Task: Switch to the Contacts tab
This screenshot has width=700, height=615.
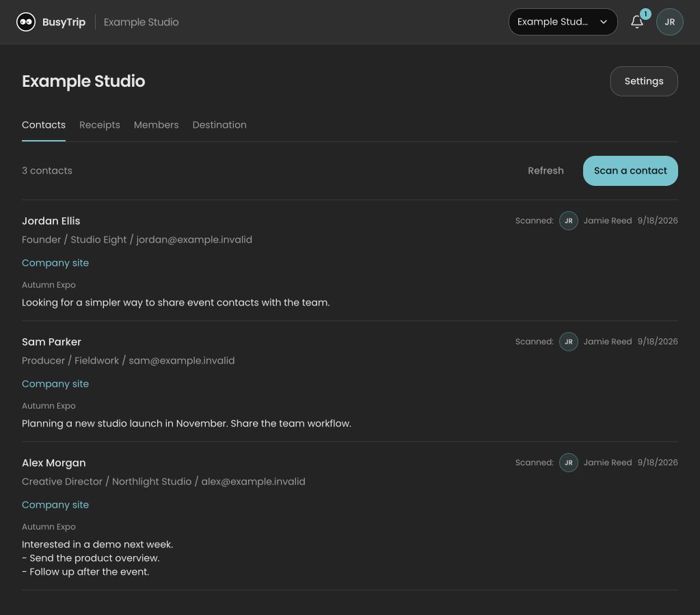Action: click(44, 125)
